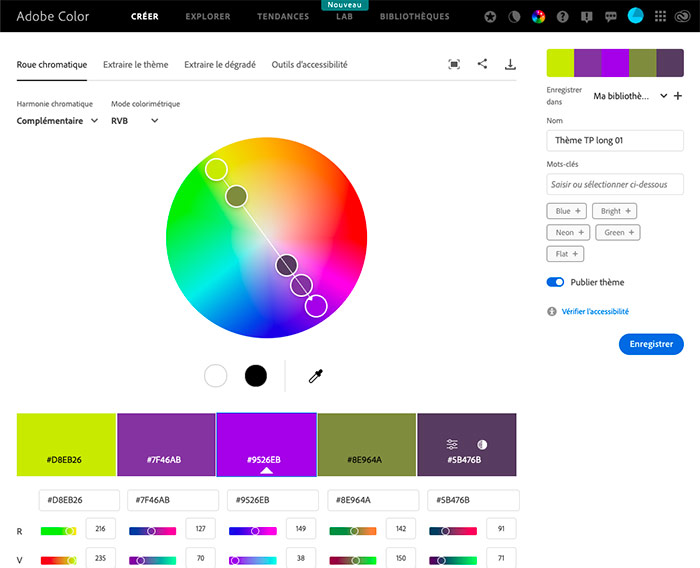Open the color wheel icon in header

coord(538,16)
